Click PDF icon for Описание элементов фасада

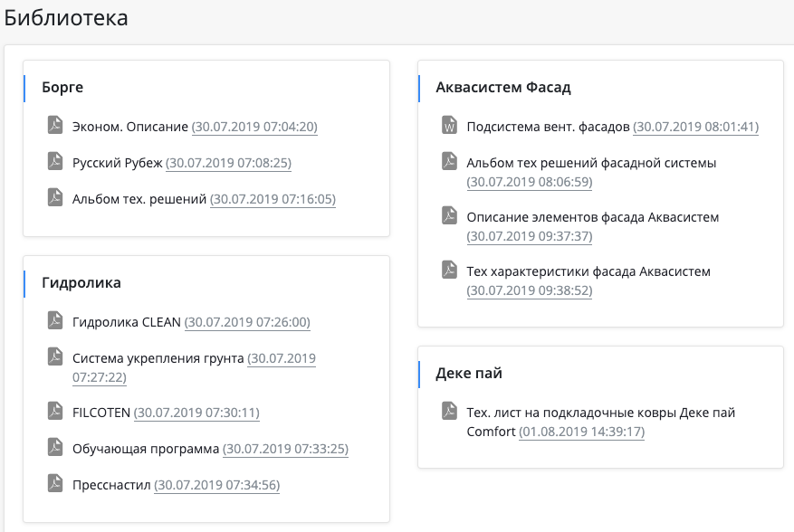click(x=449, y=215)
